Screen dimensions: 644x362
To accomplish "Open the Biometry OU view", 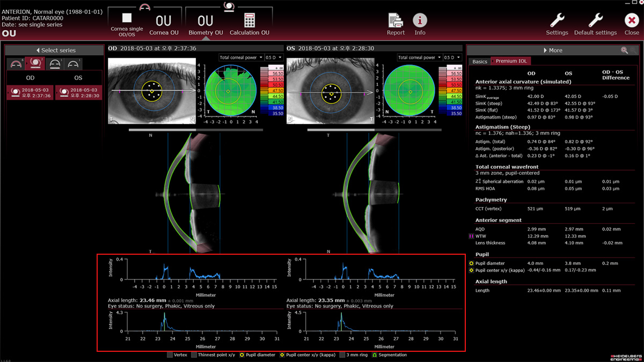I will tap(205, 24).
